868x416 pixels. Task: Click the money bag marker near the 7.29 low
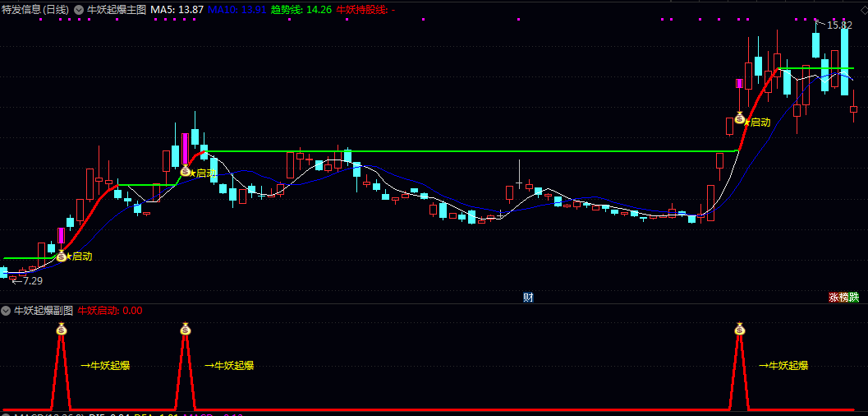61,256
